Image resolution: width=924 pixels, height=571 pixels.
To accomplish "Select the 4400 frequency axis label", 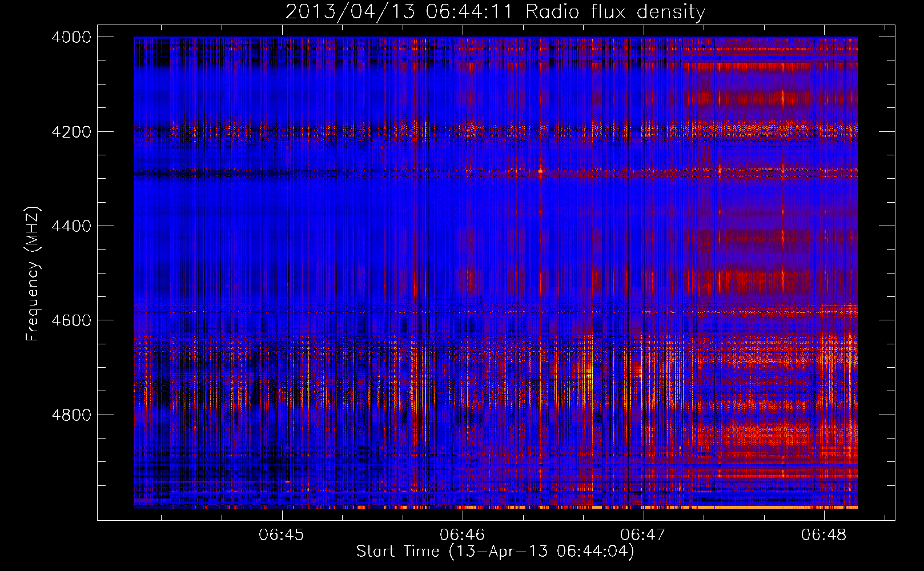I will 71,226.
